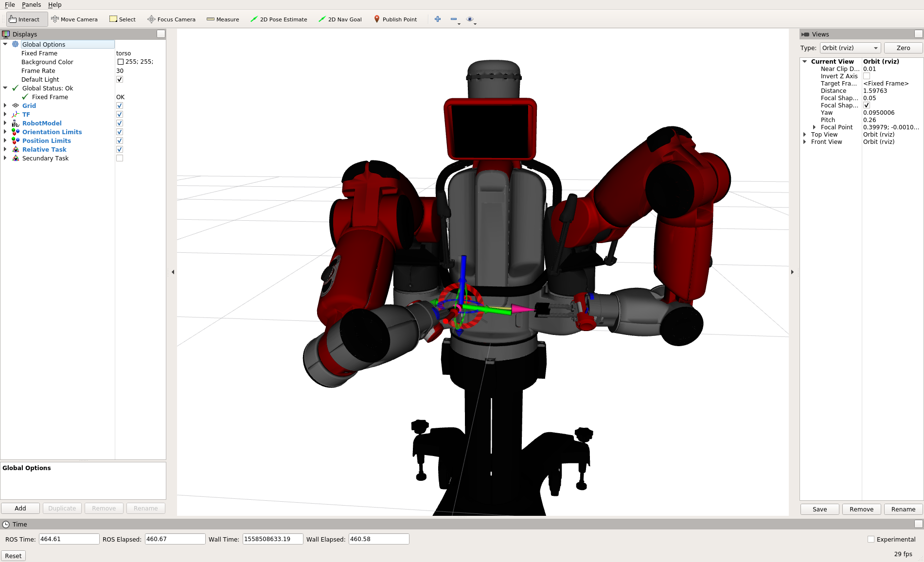Image resolution: width=924 pixels, height=562 pixels.
Task: Expand the Top View entry
Action: tap(805, 134)
